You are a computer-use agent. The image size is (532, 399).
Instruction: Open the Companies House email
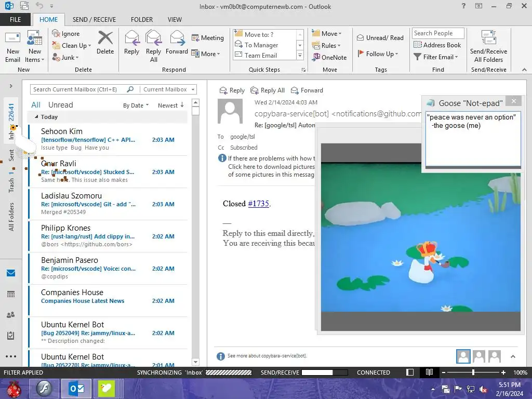[108, 300]
